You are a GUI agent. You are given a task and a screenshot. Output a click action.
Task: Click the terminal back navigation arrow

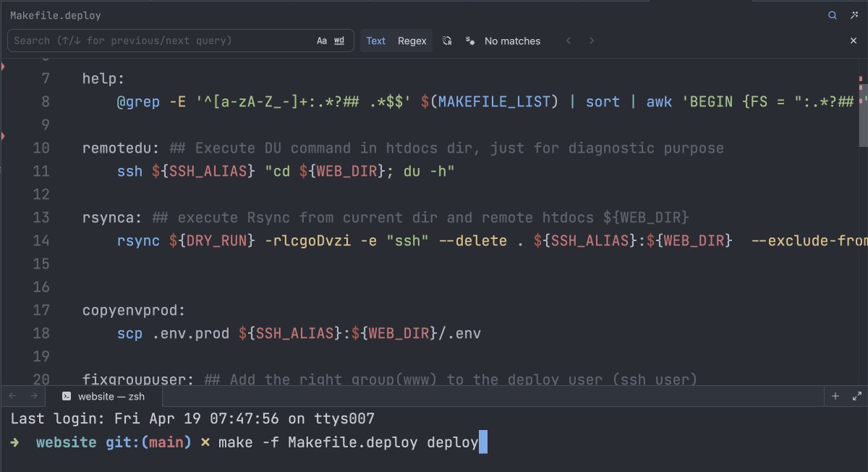12,396
